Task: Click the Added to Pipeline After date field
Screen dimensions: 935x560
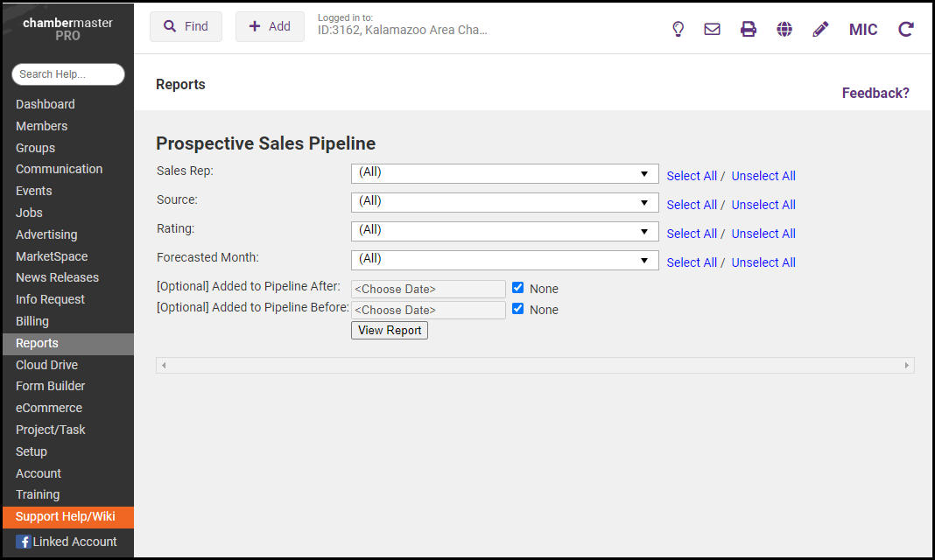Action: click(428, 289)
